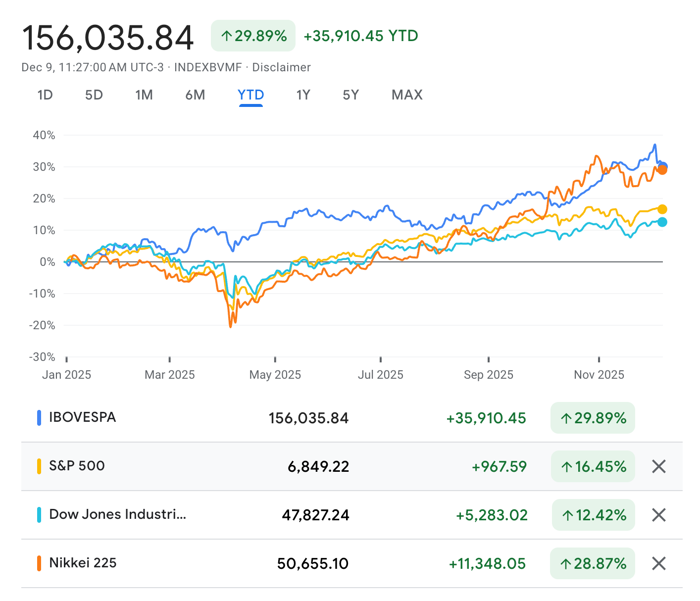This screenshot has width=700, height=601.
Task: Click the teal Dow Jones endpoint dot
Action: click(x=662, y=222)
